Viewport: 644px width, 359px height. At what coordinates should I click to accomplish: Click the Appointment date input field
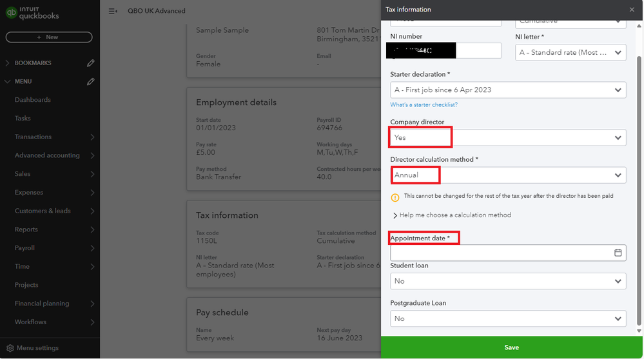coord(500,253)
